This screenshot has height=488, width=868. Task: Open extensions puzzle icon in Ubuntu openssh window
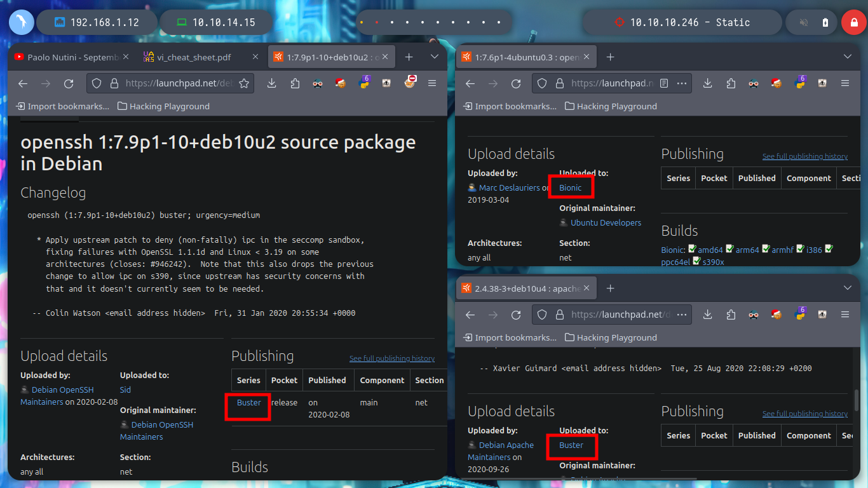point(731,83)
